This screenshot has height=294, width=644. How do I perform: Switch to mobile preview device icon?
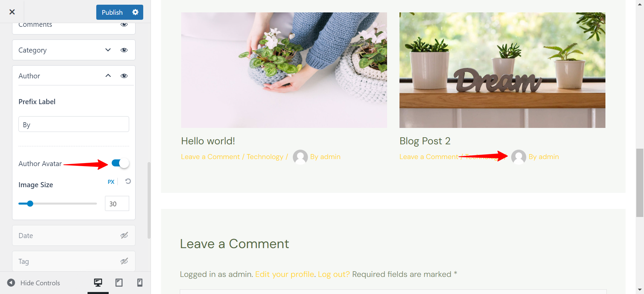[x=140, y=283]
